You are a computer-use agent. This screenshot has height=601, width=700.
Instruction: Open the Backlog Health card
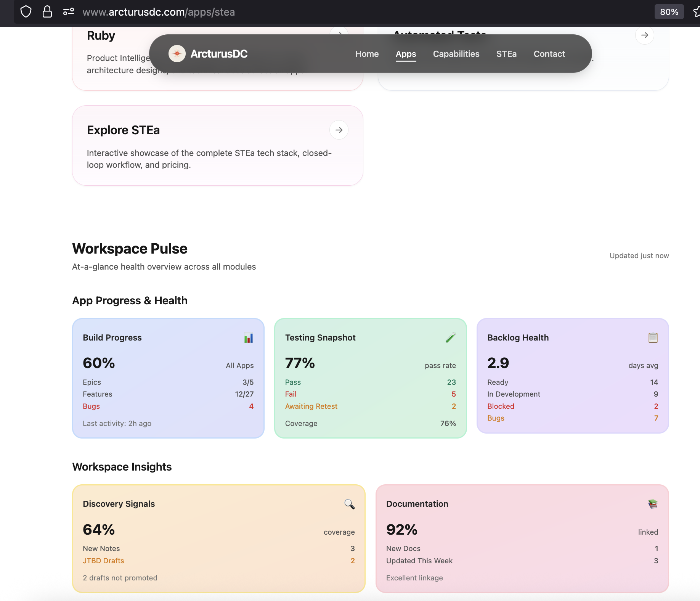573,376
